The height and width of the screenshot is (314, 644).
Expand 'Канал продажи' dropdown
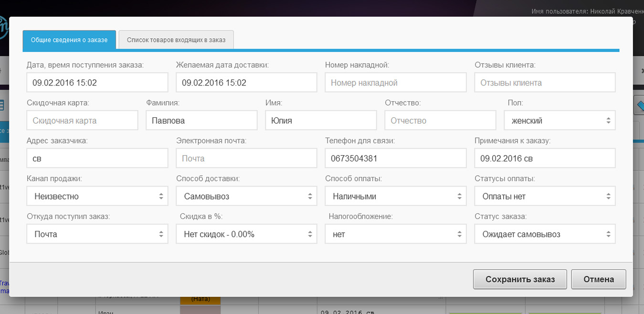97,196
